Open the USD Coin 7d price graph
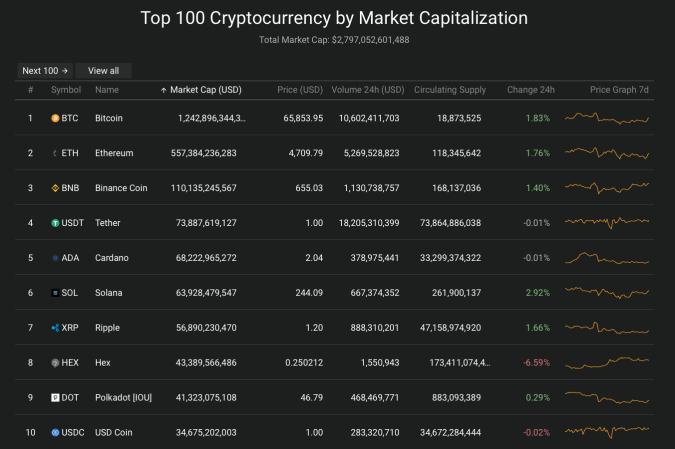Screen dimensions: 675x449 (607, 431)
